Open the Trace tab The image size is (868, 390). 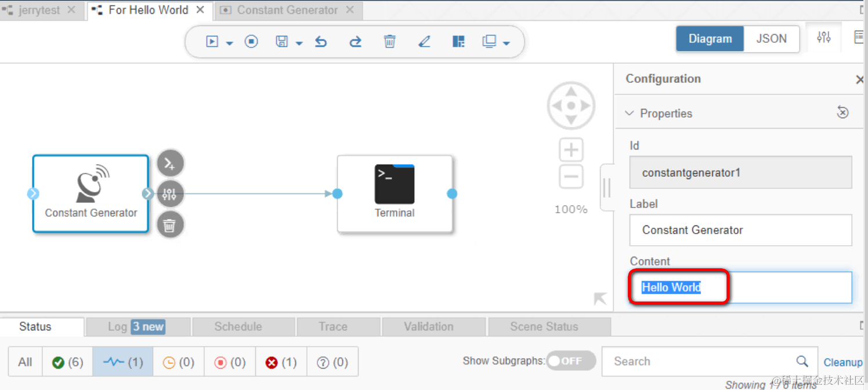point(339,327)
